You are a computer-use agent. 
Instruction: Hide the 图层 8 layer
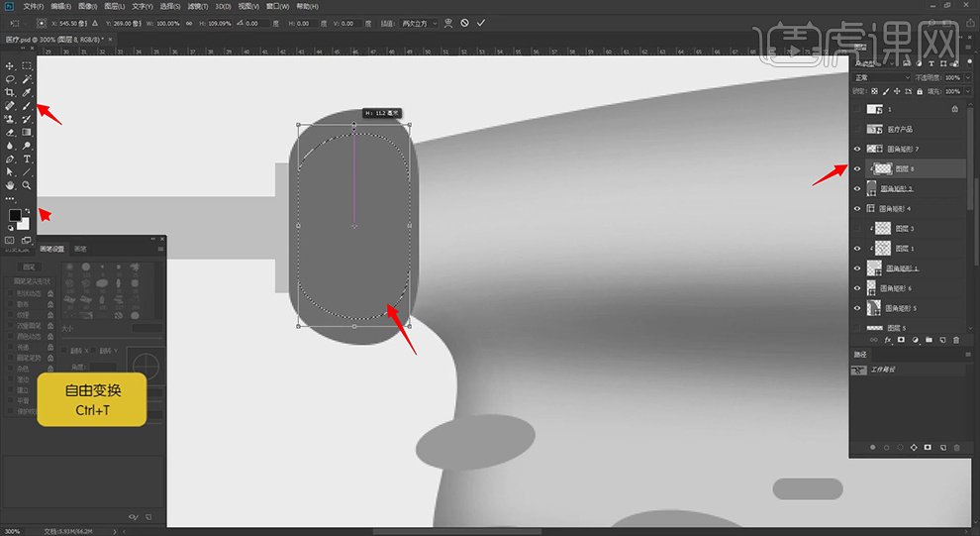[857, 168]
